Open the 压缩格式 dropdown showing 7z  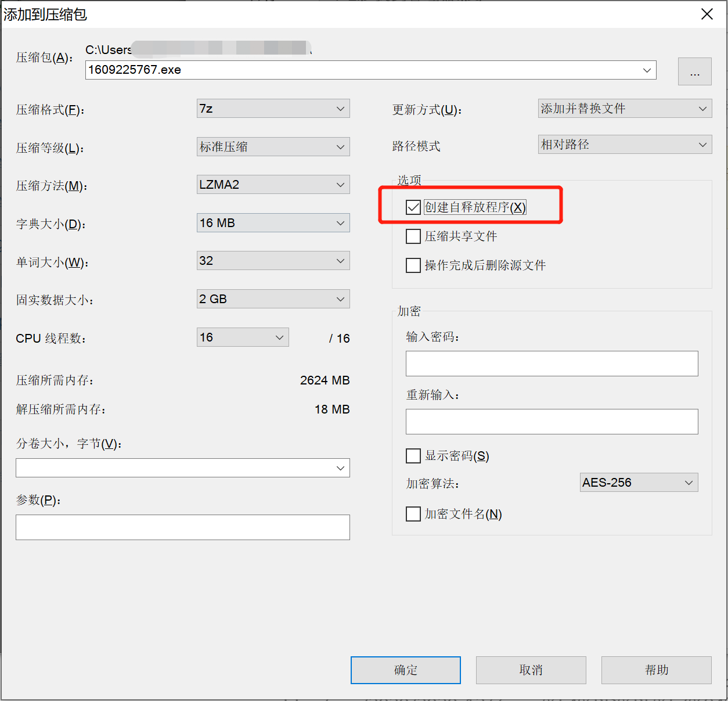click(x=273, y=109)
